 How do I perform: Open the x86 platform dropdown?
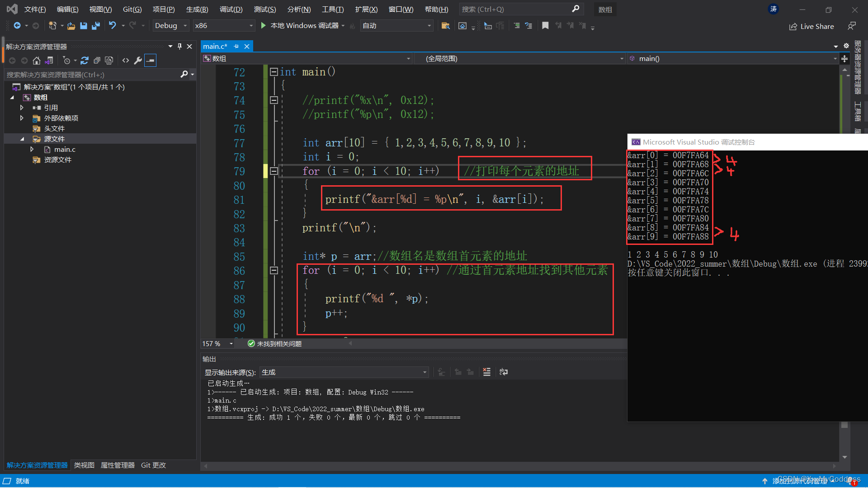[223, 26]
